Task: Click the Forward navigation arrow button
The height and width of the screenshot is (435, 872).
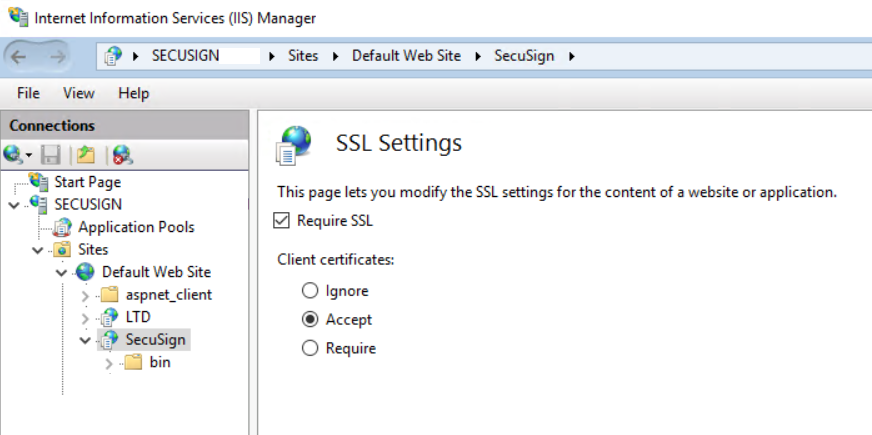Action: 57,56
